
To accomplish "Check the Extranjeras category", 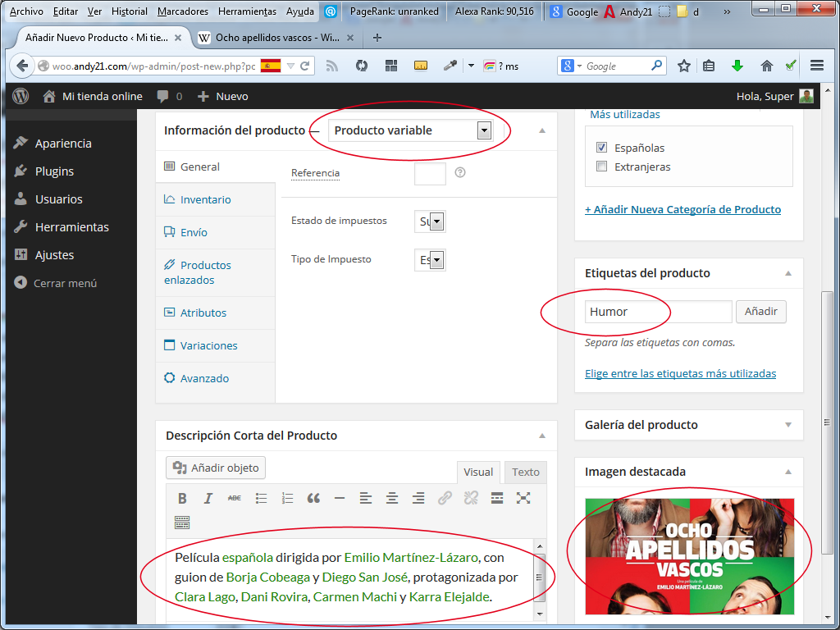I will 601,167.
